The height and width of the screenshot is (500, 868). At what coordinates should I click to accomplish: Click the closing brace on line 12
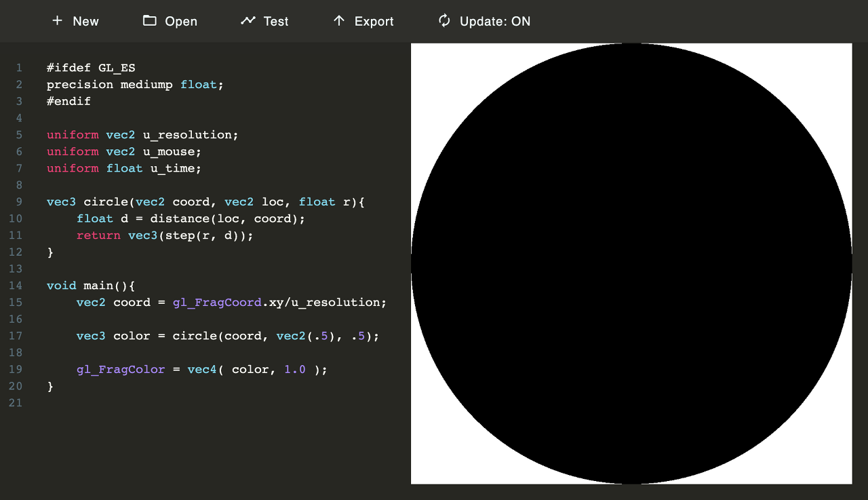[x=50, y=252]
